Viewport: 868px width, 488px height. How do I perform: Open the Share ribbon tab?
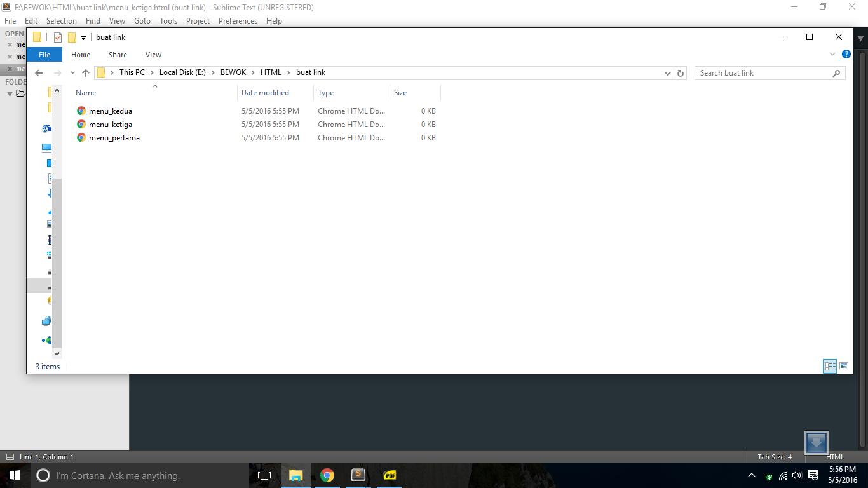pyautogui.click(x=118, y=55)
